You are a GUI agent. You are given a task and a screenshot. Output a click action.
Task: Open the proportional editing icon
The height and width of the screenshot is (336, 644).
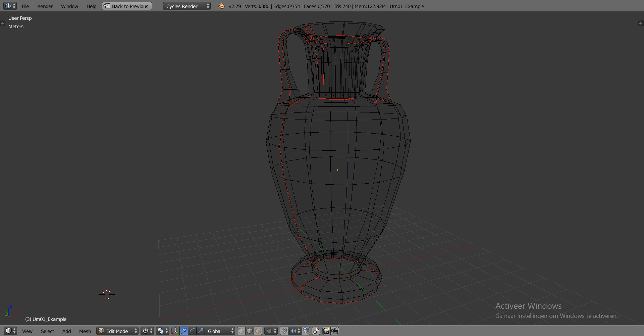coord(270,331)
